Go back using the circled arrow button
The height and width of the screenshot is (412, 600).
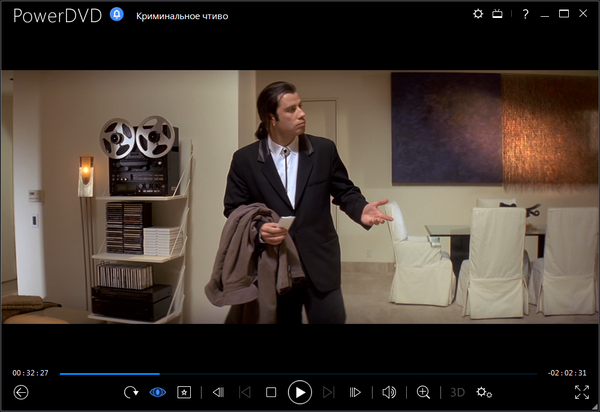point(21,392)
